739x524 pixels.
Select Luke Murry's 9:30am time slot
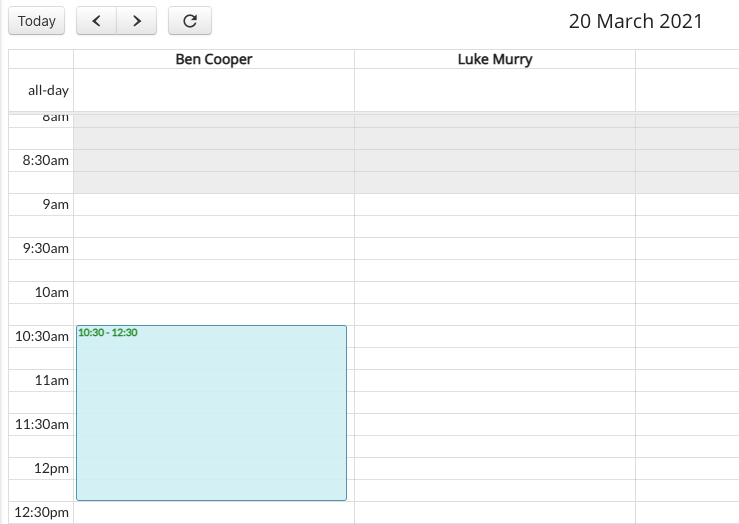coord(495,249)
